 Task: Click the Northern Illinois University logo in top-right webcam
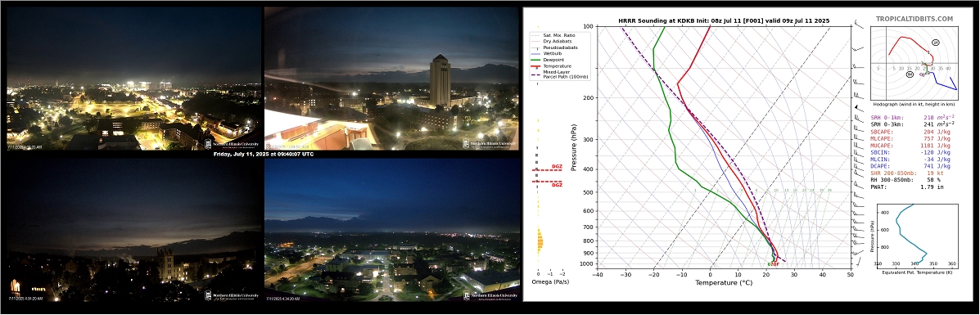[x=490, y=144]
